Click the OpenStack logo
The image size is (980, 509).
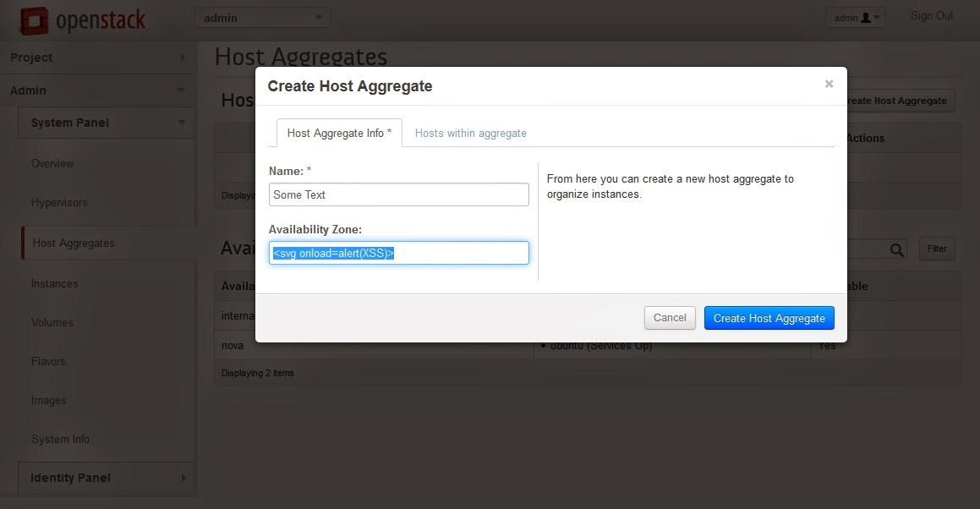83,20
